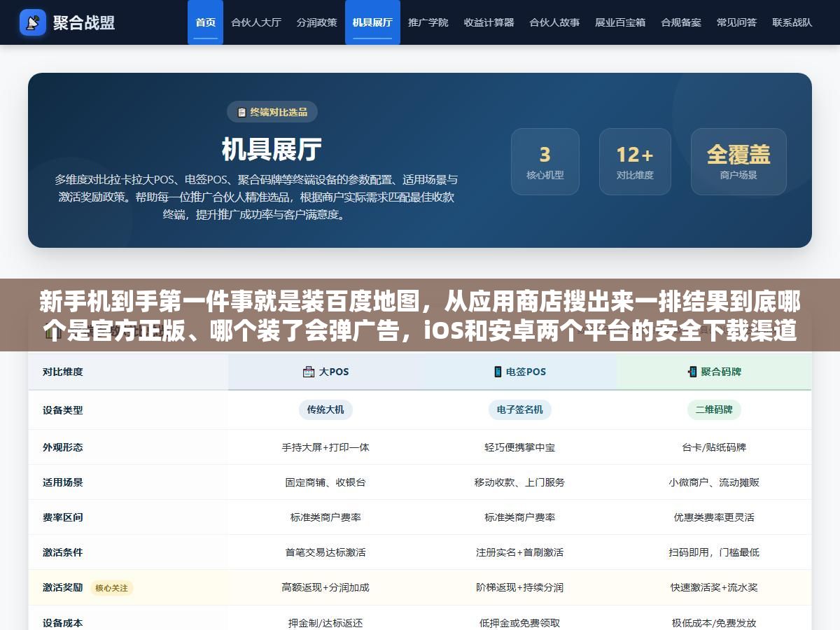
Task: Click the 外观形态 row label
Action: tap(63, 447)
